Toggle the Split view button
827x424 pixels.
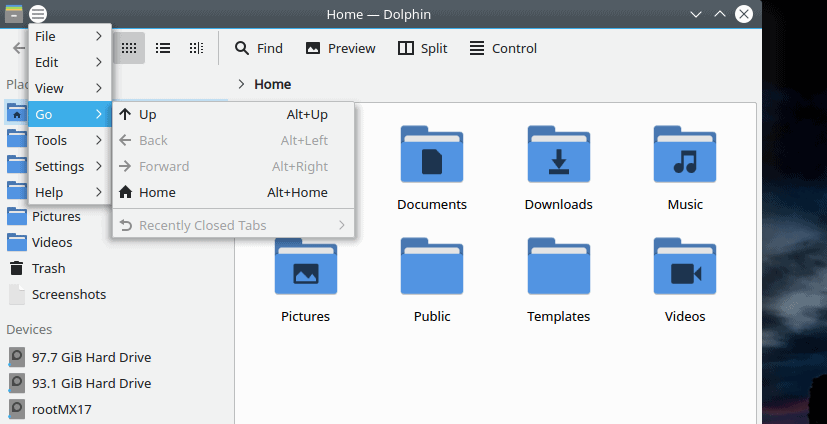point(422,49)
